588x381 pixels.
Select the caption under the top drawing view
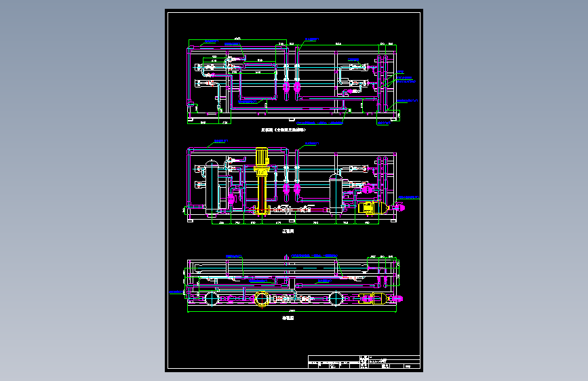coord(283,129)
